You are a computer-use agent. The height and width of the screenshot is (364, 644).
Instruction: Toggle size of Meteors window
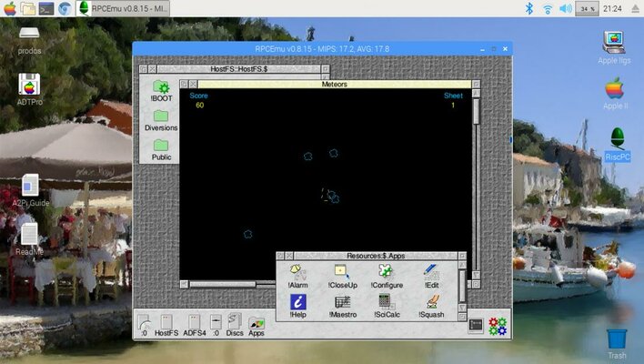click(476, 85)
